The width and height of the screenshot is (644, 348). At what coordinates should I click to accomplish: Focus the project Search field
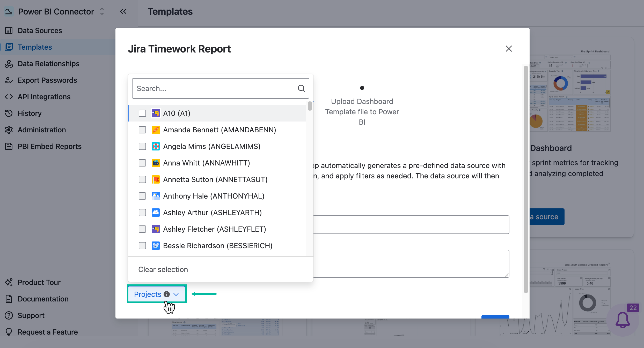tap(221, 88)
